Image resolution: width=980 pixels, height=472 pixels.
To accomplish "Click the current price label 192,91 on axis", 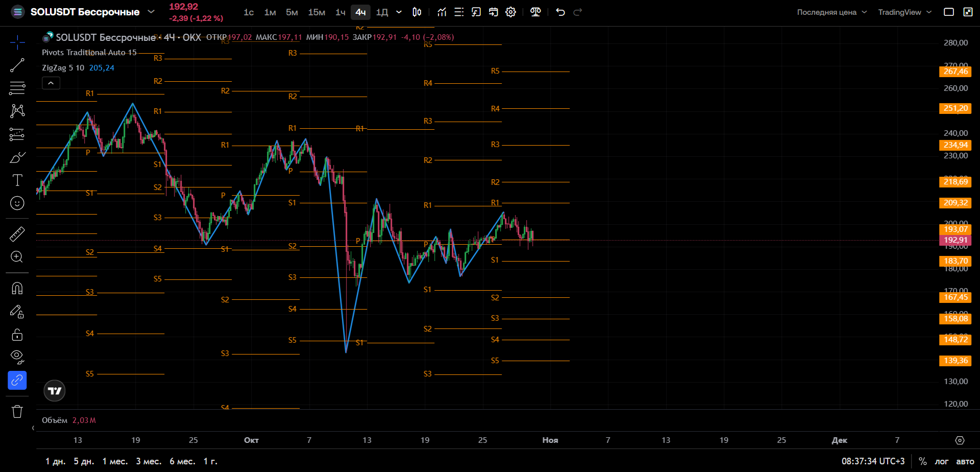I will click(955, 240).
